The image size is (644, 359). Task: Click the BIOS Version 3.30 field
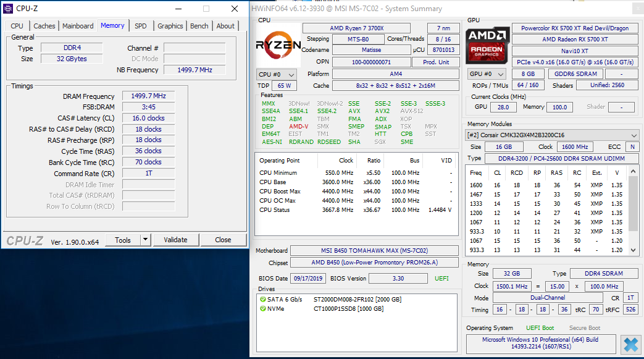click(x=398, y=279)
